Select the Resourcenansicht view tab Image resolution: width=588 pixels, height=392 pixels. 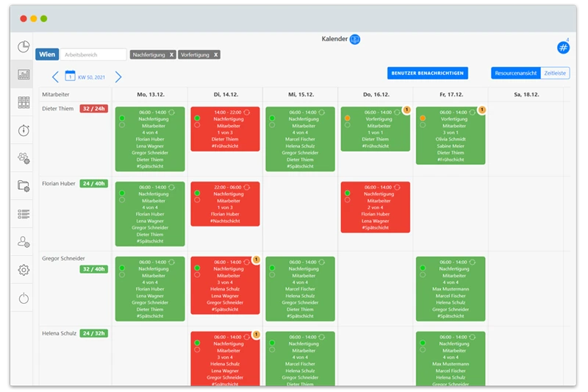coord(516,73)
